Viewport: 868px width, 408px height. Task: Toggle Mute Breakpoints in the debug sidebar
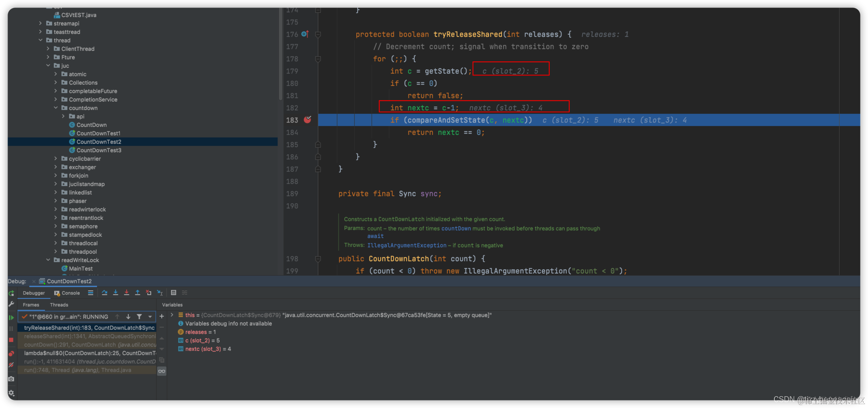pos(11,364)
